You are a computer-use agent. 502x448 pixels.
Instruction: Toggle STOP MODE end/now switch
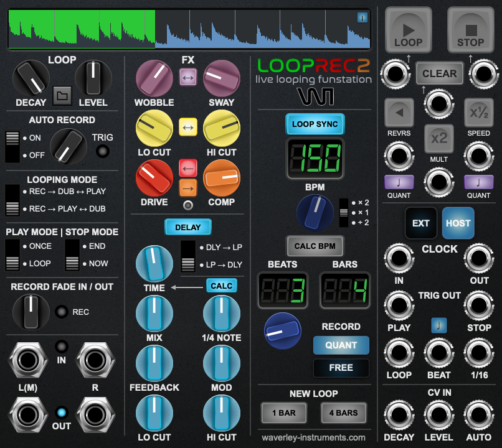72,255
